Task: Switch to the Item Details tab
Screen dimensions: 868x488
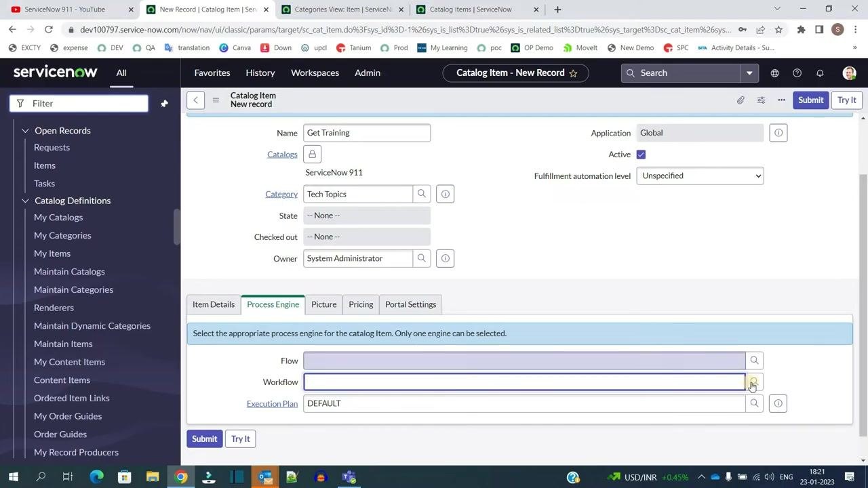Action: pos(214,304)
